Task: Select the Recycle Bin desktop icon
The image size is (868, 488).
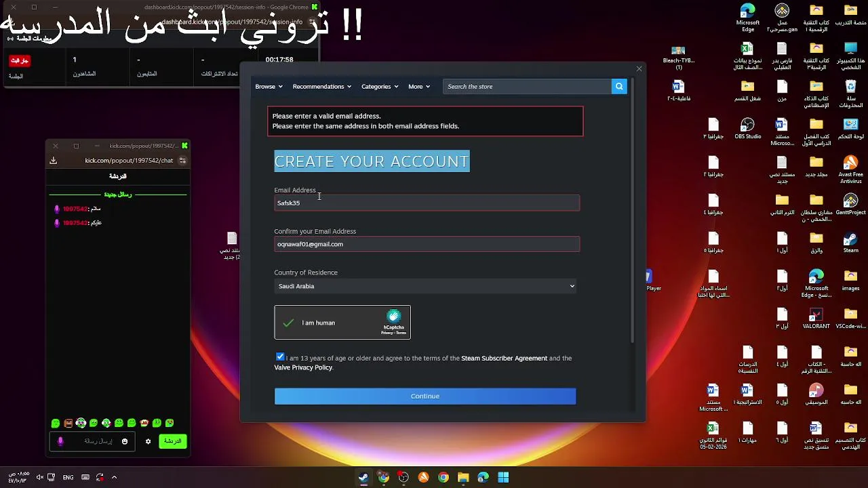Action: pos(850,94)
